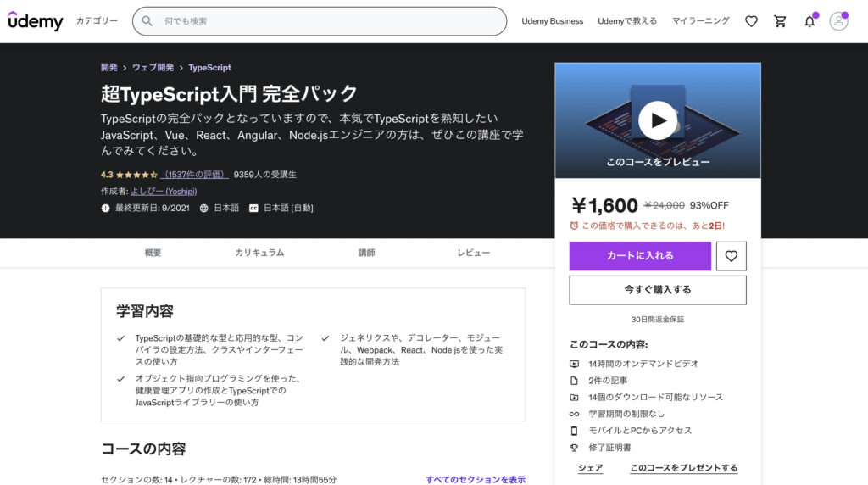Switch to 講師 tab

[366, 253]
